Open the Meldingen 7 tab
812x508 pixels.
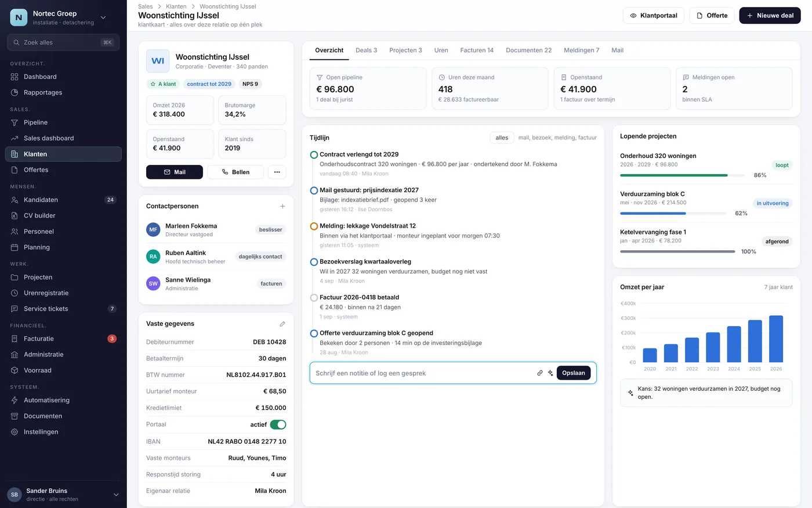(582, 51)
